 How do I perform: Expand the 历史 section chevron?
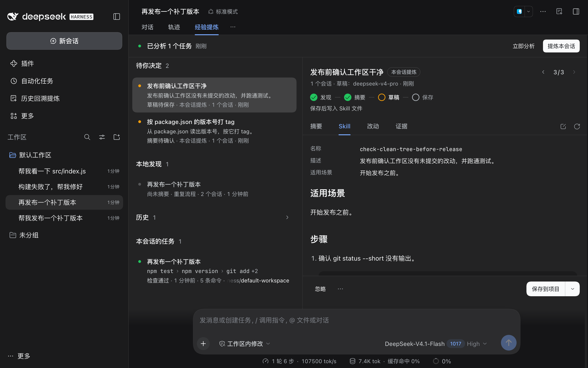point(287,217)
